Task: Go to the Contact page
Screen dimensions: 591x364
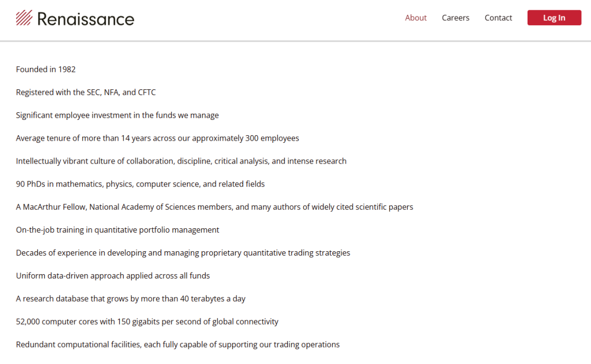Action: point(499,18)
